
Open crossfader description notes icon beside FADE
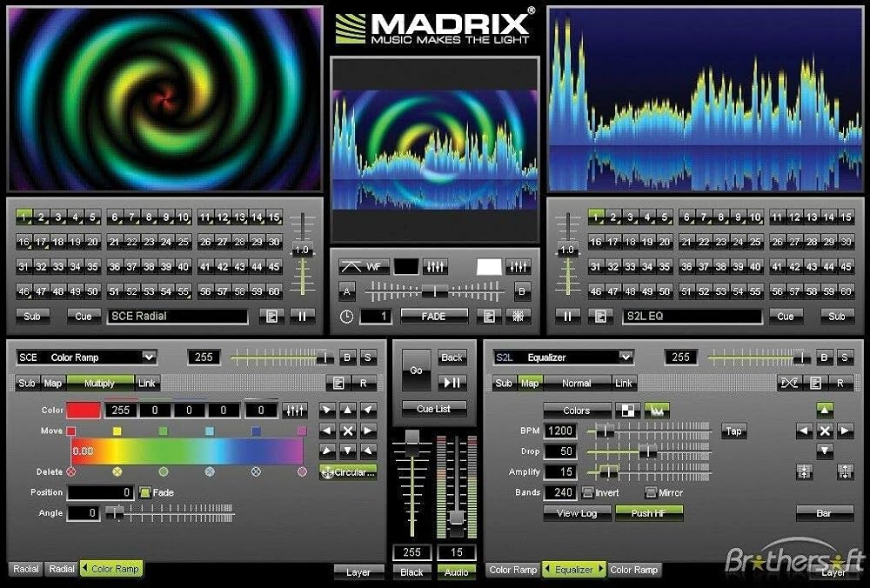[489, 317]
